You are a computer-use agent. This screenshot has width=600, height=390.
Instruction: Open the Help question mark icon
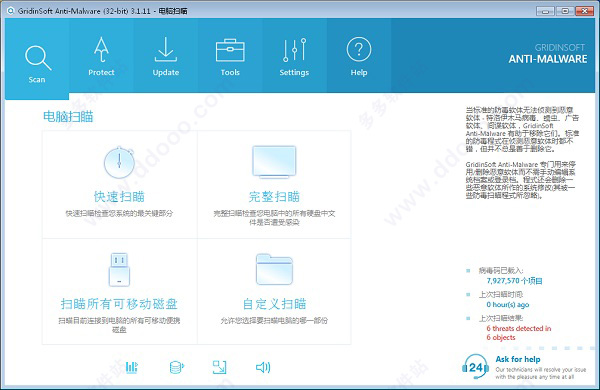359,55
